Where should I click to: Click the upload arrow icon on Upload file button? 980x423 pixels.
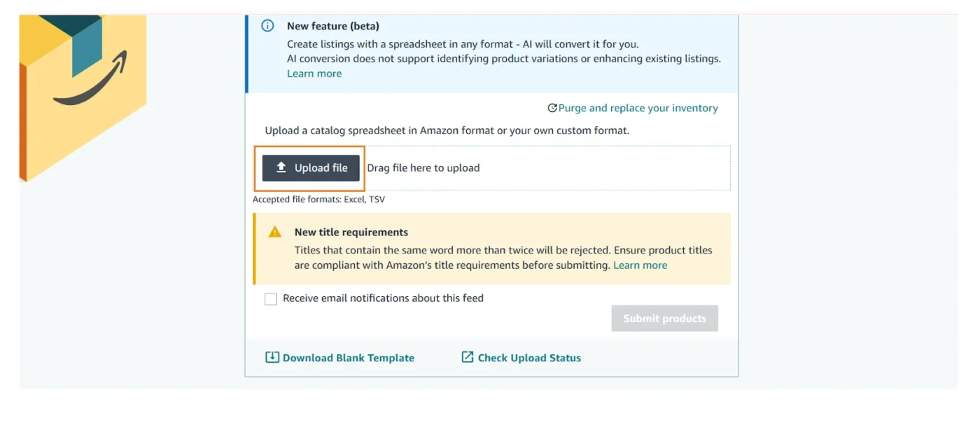pos(281,168)
